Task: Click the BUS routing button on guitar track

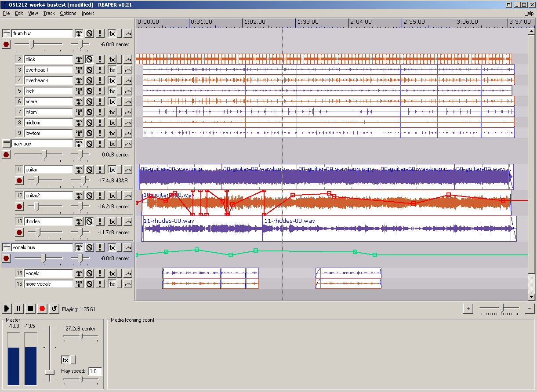Action: tap(79, 170)
